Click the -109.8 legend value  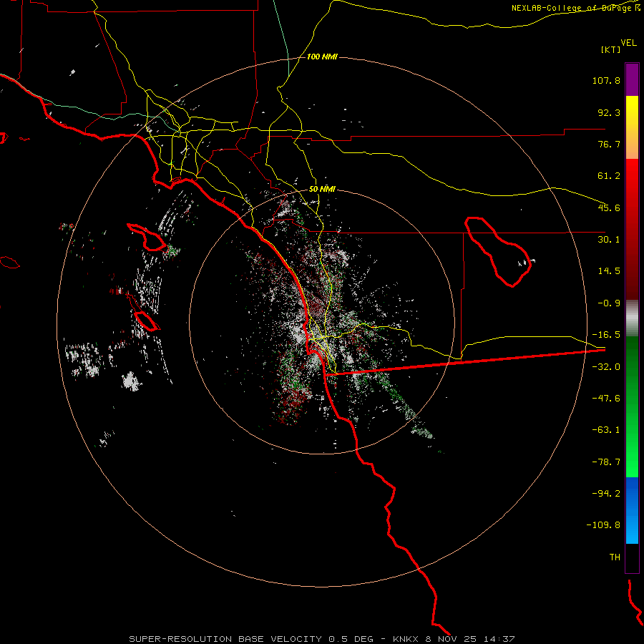click(603, 525)
